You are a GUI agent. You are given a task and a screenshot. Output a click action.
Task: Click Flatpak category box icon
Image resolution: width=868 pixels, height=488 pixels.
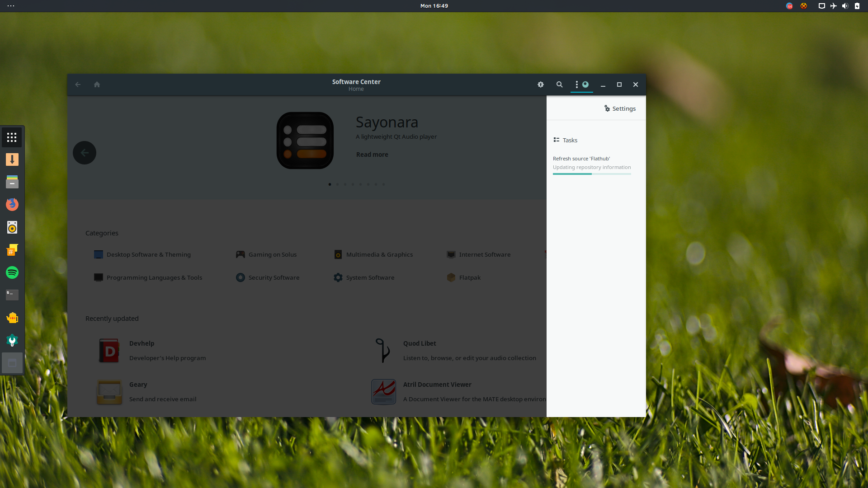coord(451,277)
